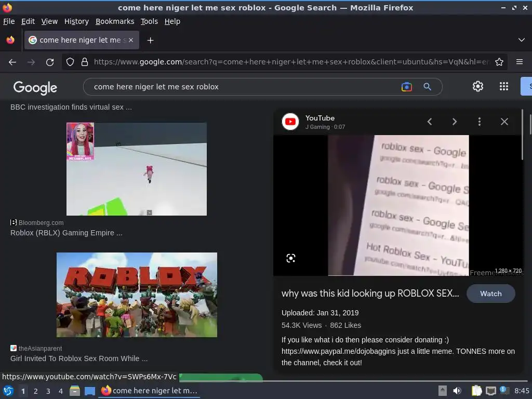
Task: Open a new tab with the plus button
Action: click(x=150, y=41)
